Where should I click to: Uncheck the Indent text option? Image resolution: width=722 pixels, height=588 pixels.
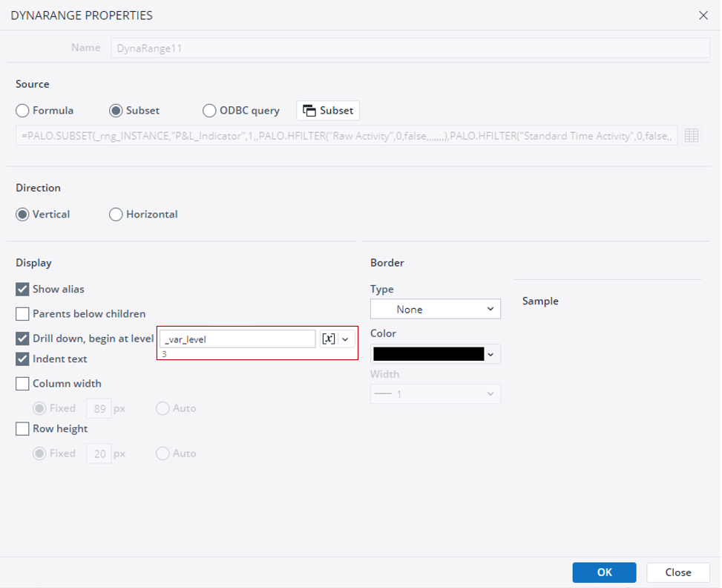pos(23,359)
